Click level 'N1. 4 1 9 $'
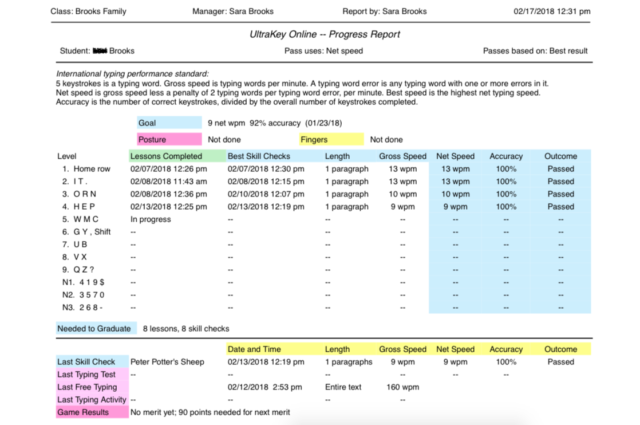This screenshot has width=640, height=425. 83,283
